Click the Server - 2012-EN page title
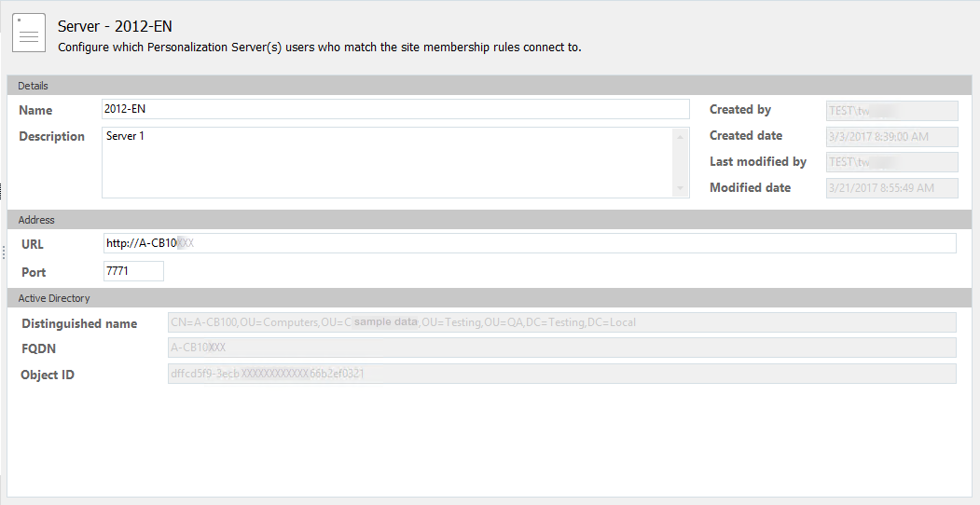The height and width of the screenshot is (505, 980). click(x=115, y=26)
